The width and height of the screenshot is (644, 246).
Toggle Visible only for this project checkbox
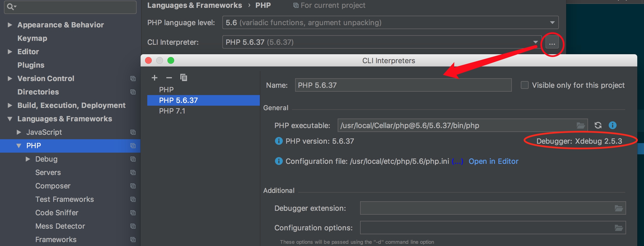(x=524, y=85)
